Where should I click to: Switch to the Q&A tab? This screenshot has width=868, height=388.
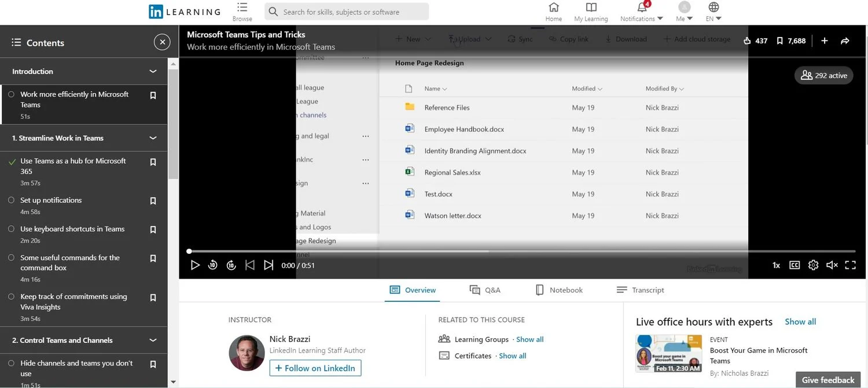click(x=485, y=290)
